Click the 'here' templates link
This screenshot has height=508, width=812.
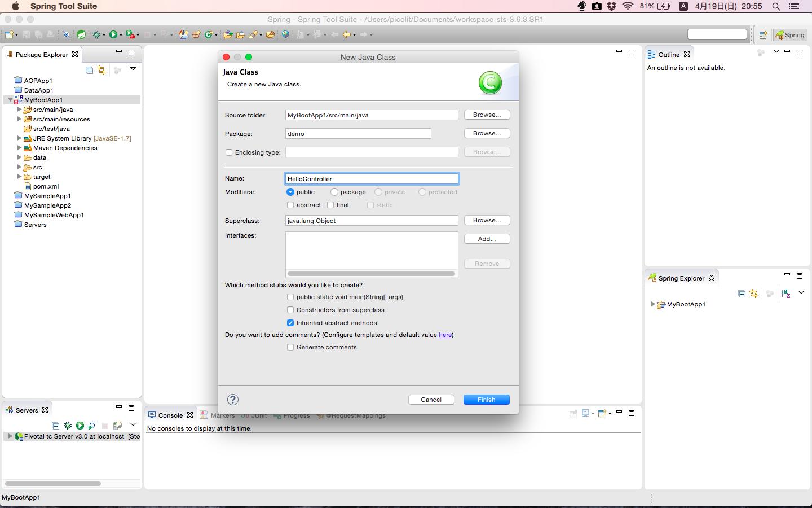click(445, 335)
